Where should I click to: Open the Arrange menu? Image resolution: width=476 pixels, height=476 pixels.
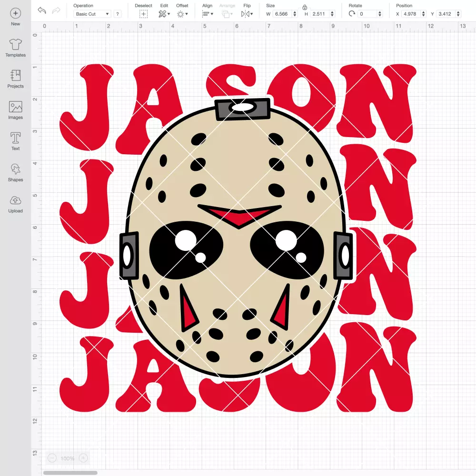pyautogui.click(x=227, y=14)
